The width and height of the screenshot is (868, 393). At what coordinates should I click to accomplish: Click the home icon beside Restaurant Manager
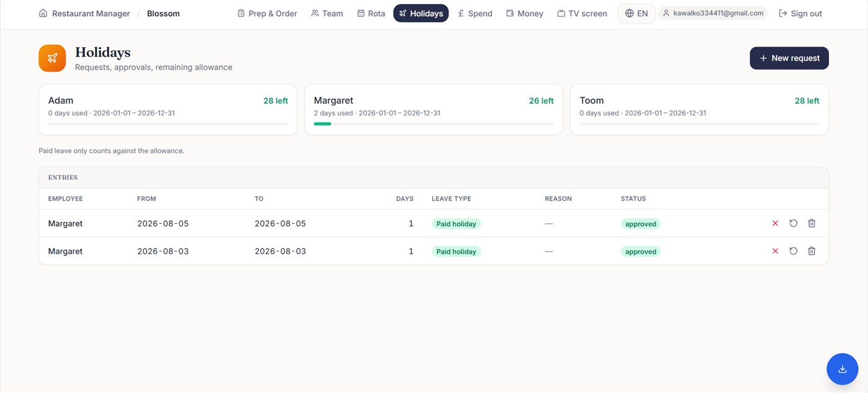[x=43, y=13]
